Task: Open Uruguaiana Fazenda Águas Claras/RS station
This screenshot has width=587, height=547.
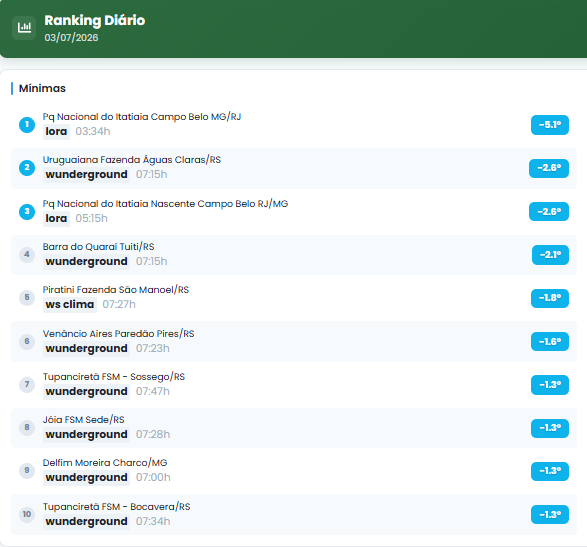Action: point(132,160)
